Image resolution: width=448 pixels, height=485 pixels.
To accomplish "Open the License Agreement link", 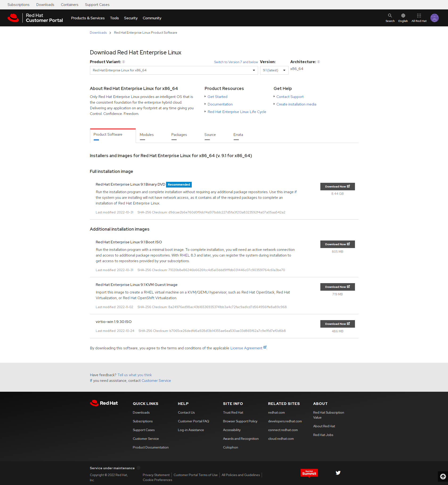I will pyautogui.click(x=246, y=348).
